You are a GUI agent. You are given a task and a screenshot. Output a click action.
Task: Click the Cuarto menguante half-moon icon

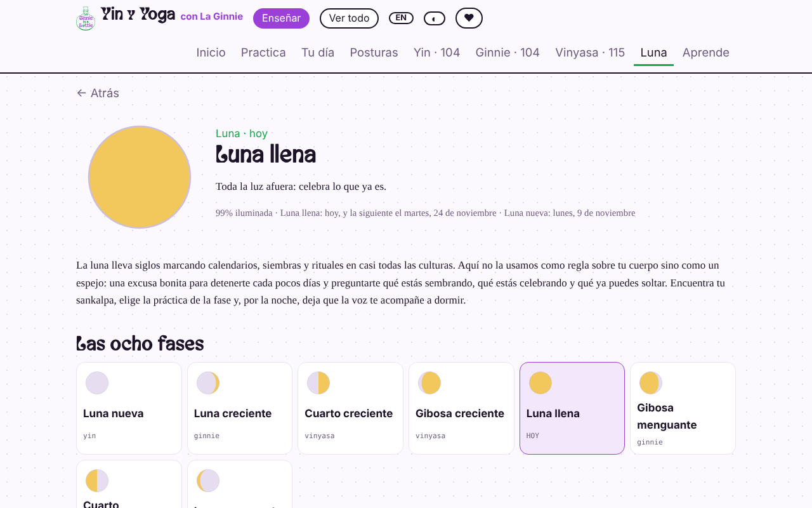pyautogui.click(x=97, y=481)
